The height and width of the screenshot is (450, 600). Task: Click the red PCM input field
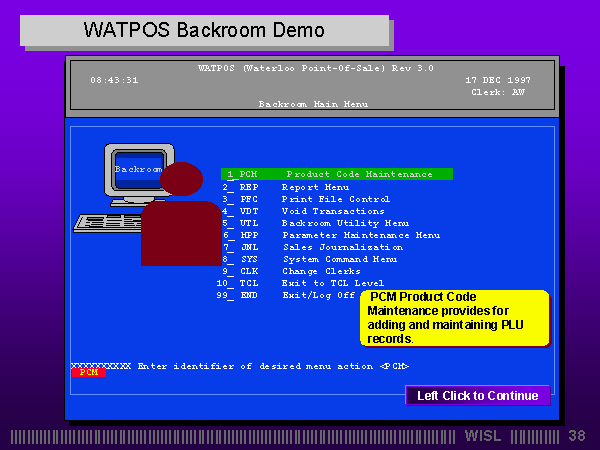88,373
